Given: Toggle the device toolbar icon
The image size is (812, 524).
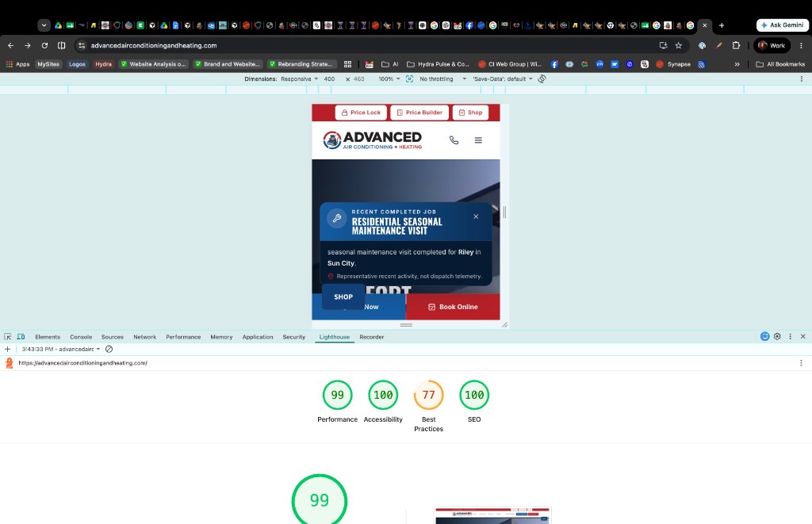Looking at the screenshot, I should pos(21,337).
